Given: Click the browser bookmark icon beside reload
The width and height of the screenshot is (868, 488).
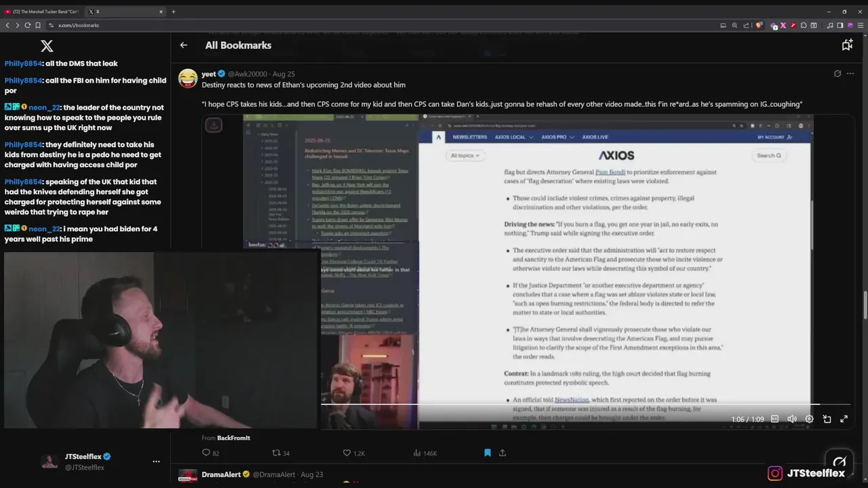Looking at the screenshot, I should pyautogui.click(x=38, y=25).
